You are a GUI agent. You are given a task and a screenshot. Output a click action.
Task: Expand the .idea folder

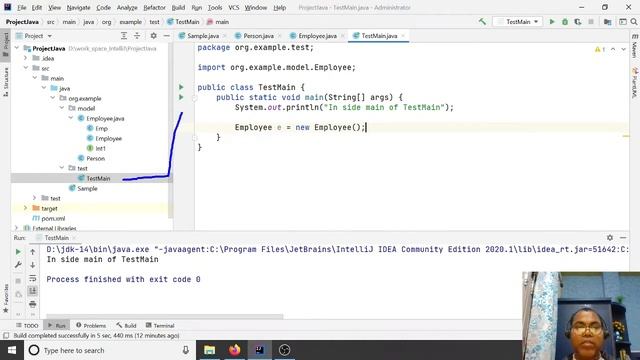click(26, 58)
